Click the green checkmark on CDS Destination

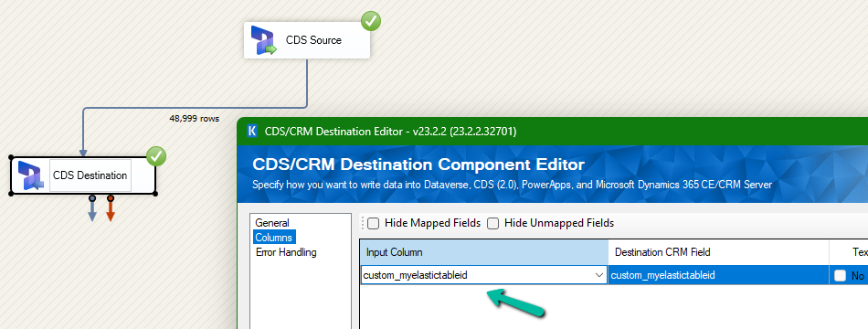[x=156, y=157]
